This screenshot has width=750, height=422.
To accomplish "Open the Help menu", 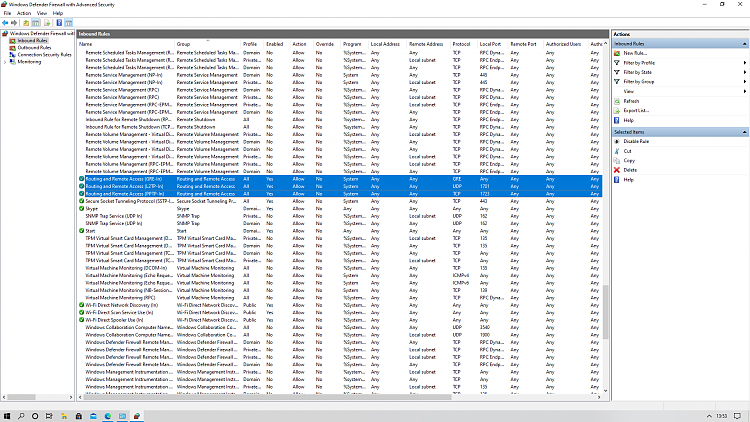I will (x=57, y=13).
